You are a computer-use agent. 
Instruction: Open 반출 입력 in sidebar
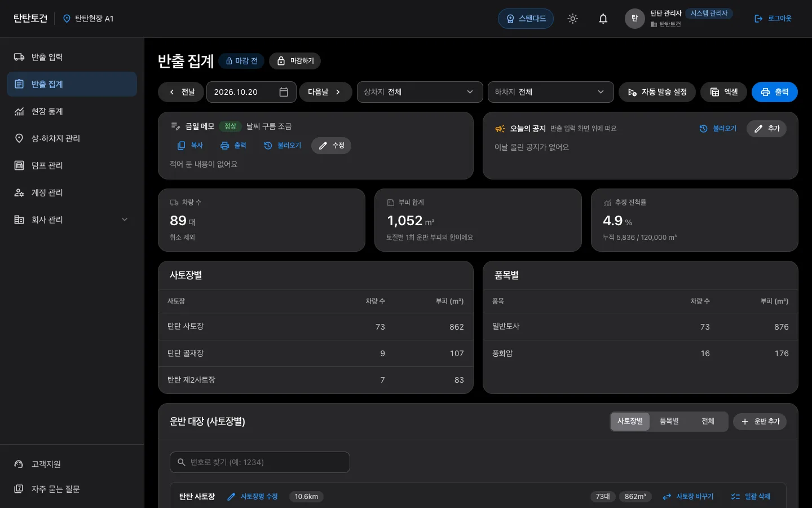coord(72,57)
